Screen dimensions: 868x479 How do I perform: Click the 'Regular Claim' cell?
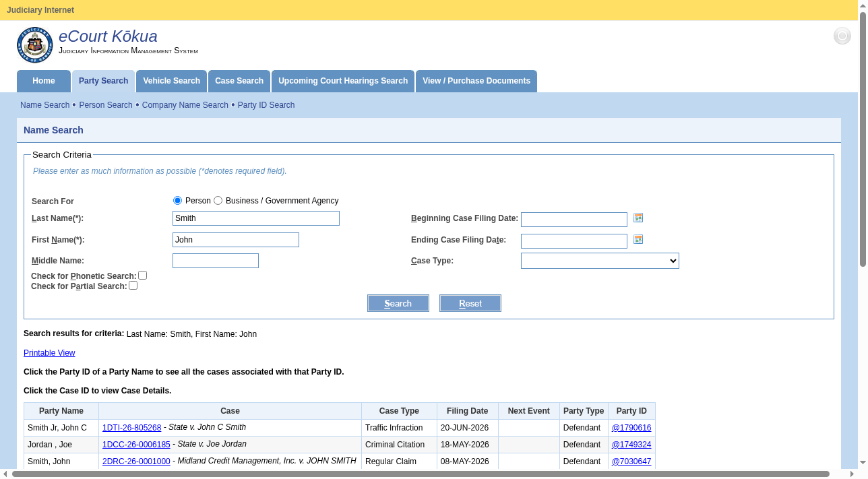[x=399, y=461]
